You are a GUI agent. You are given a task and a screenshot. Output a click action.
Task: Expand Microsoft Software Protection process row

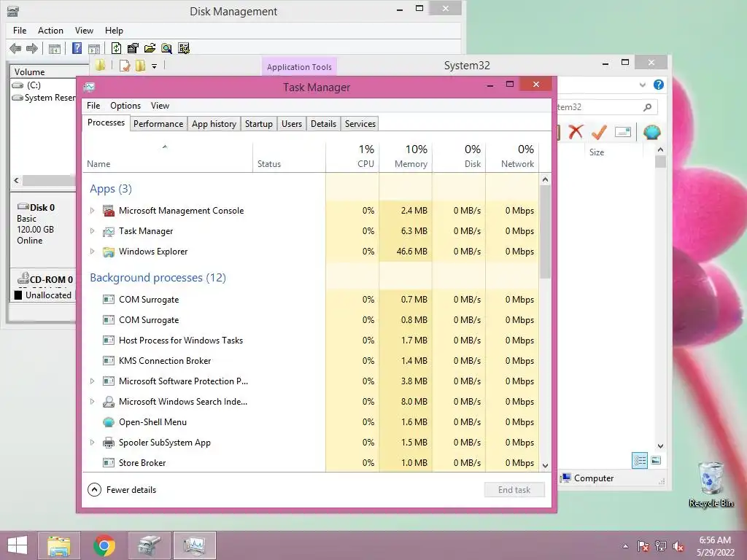click(x=93, y=381)
